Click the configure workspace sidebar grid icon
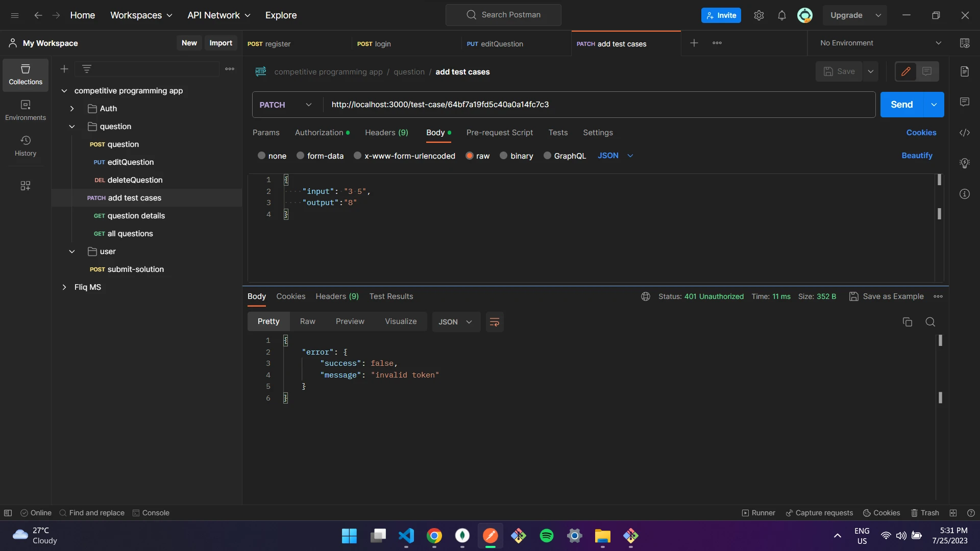 click(x=26, y=186)
